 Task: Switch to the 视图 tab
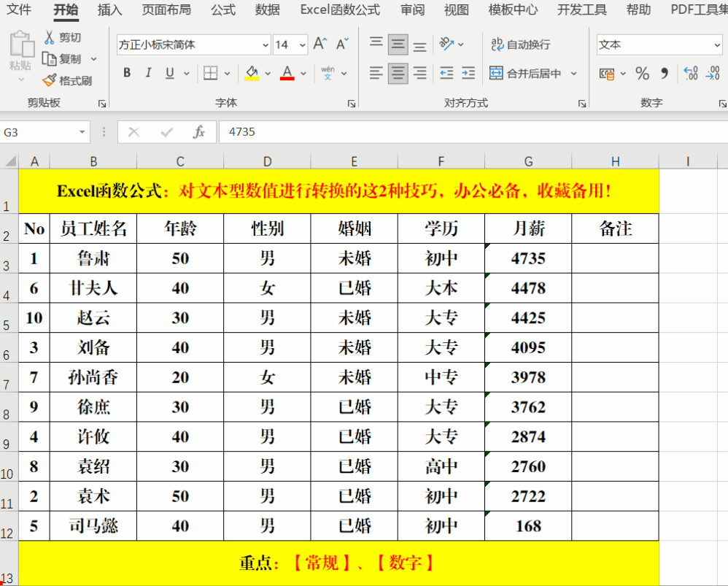coord(457,9)
